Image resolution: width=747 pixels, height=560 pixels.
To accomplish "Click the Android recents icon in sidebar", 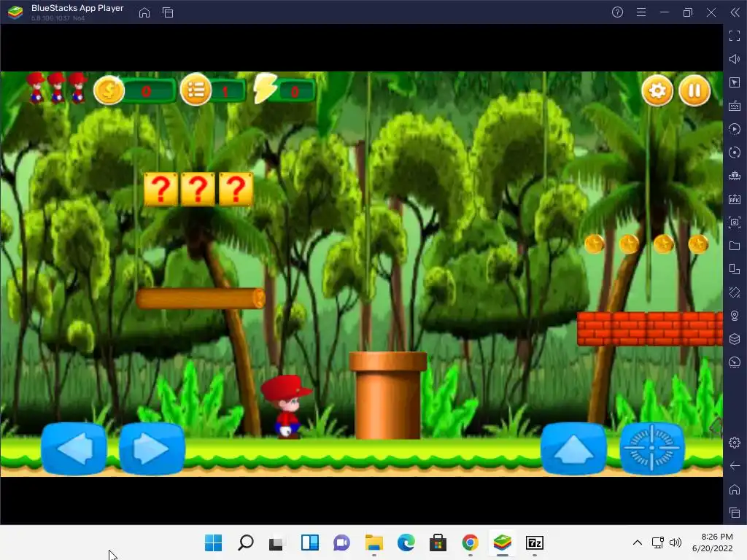I will click(735, 513).
